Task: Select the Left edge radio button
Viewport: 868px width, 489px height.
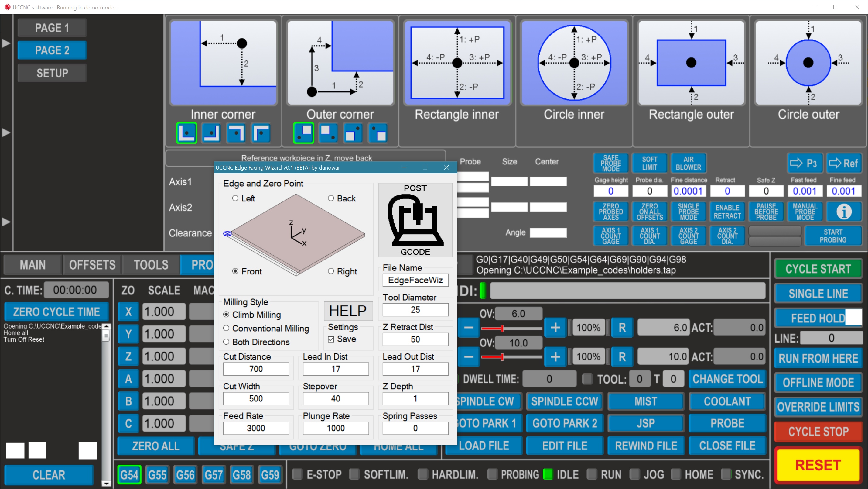Action: [235, 198]
